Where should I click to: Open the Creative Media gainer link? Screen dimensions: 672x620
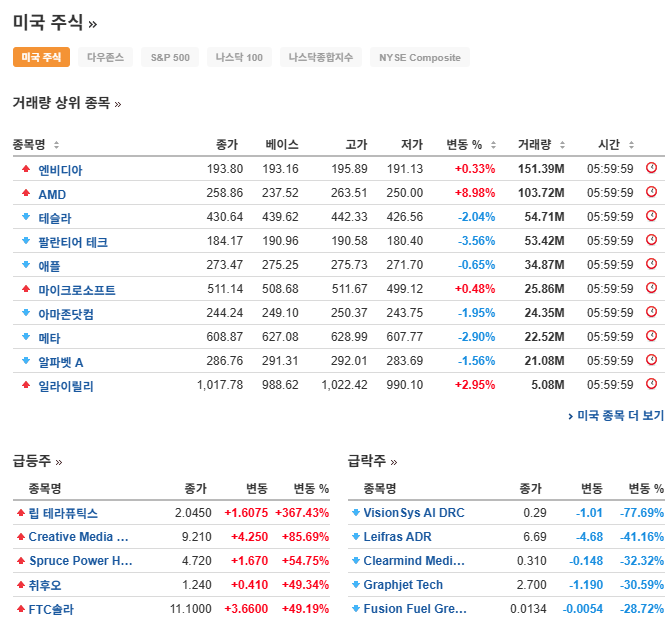tap(78, 536)
